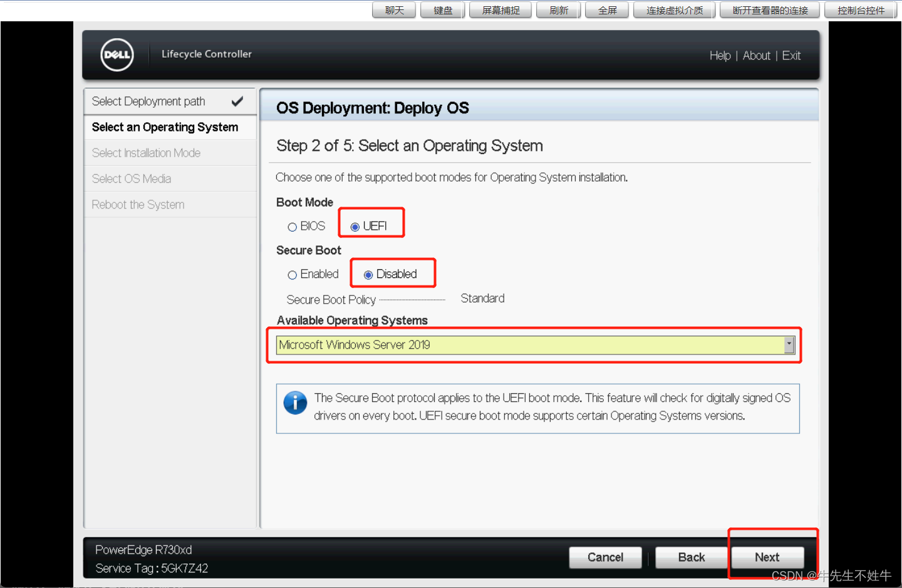Go to Select Deployment path step
This screenshot has width=902, height=588.
point(170,101)
